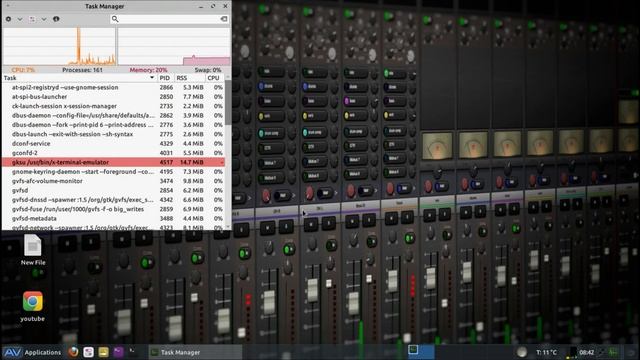Select the ck-launch-session x-session-manager row
Screen dimensions: 640x360
pos(113,106)
